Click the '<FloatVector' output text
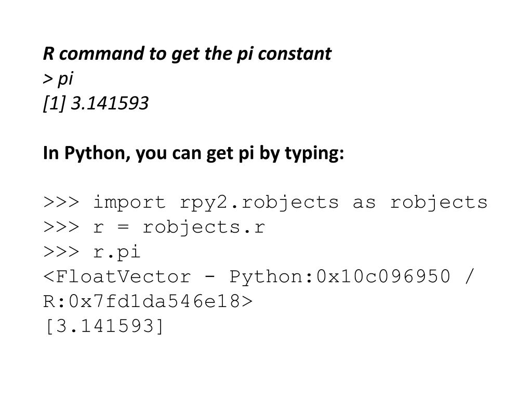This screenshot has width=532, height=399. [x=117, y=276]
